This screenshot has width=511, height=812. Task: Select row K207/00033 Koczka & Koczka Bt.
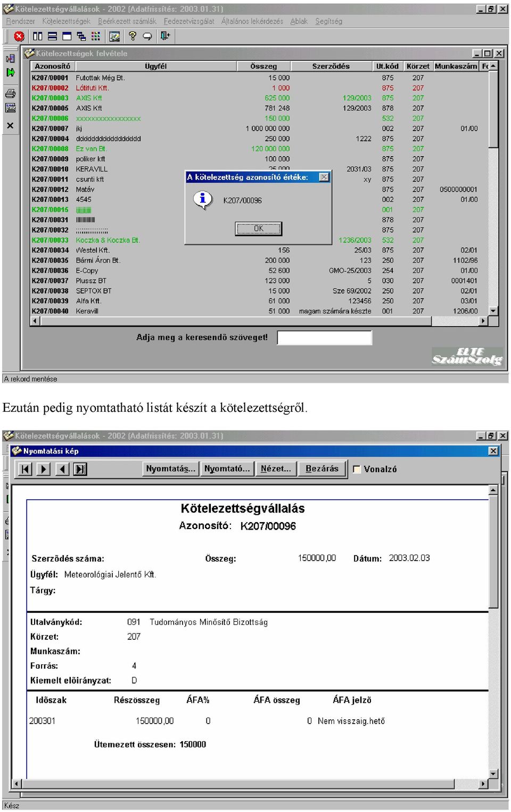coord(260,240)
